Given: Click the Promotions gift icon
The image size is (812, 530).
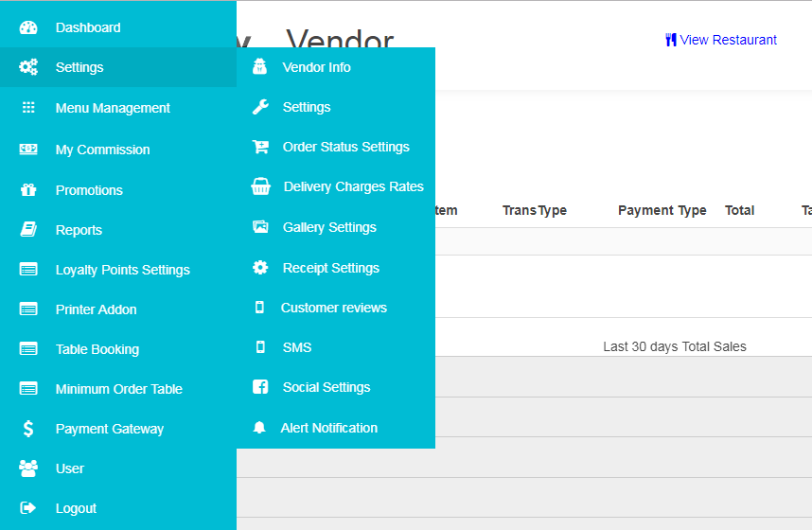Looking at the screenshot, I should 28,190.
